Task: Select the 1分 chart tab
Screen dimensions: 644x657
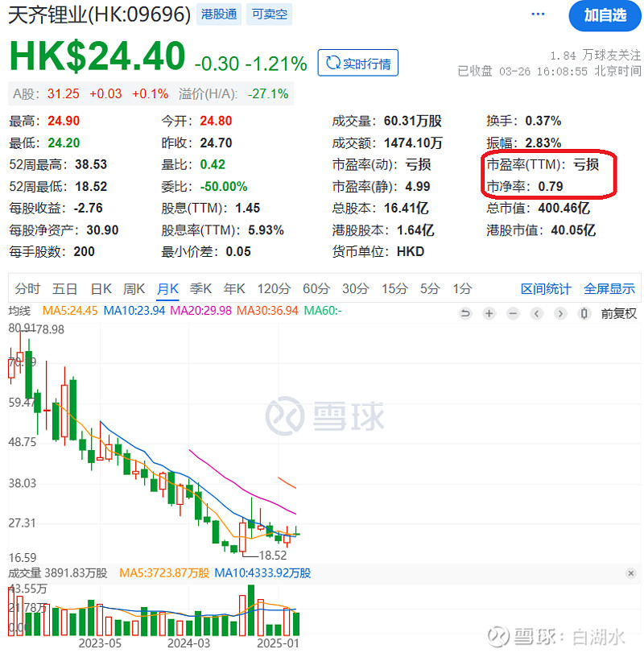Action: click(462, 289)
